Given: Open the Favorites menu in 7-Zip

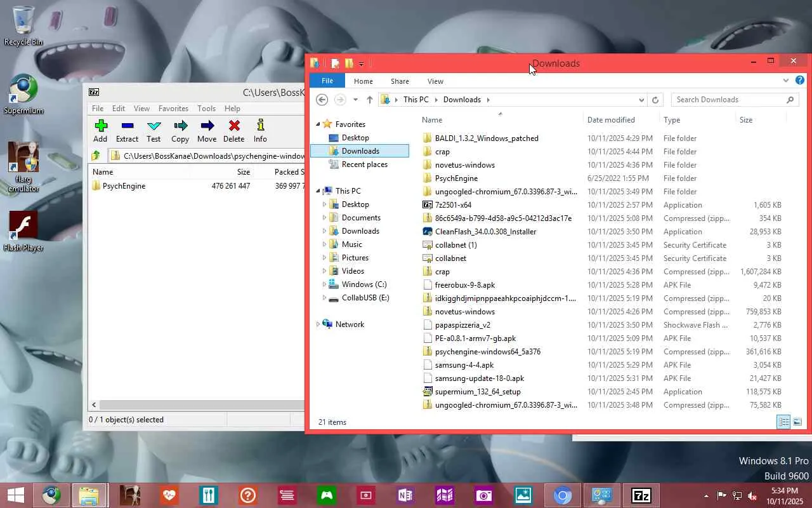Looking at the screenshot, I should click(x=173, y=109).
